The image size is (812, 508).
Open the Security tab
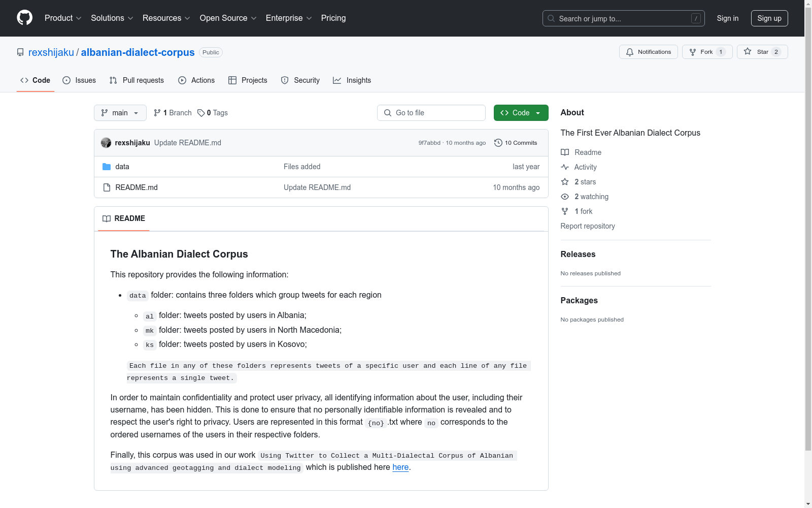click(300, 80)
